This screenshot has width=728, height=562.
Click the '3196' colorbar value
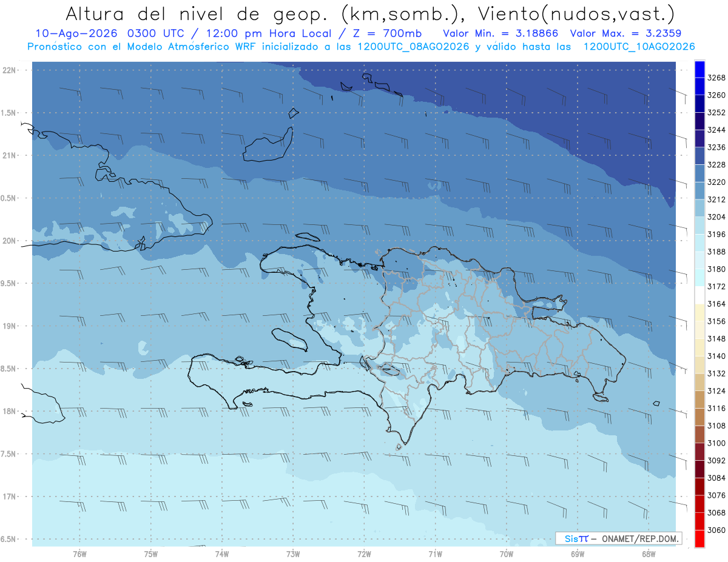coord(716,234)
